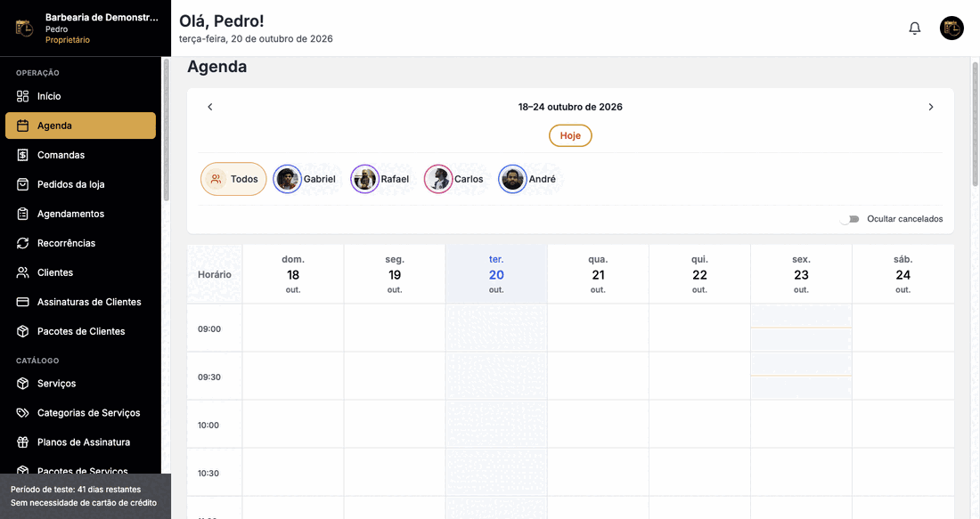The height and width of the screenshot is (519, 980).
Task: Filter agenda by barber Gabriel
Action: pos(305,179)
